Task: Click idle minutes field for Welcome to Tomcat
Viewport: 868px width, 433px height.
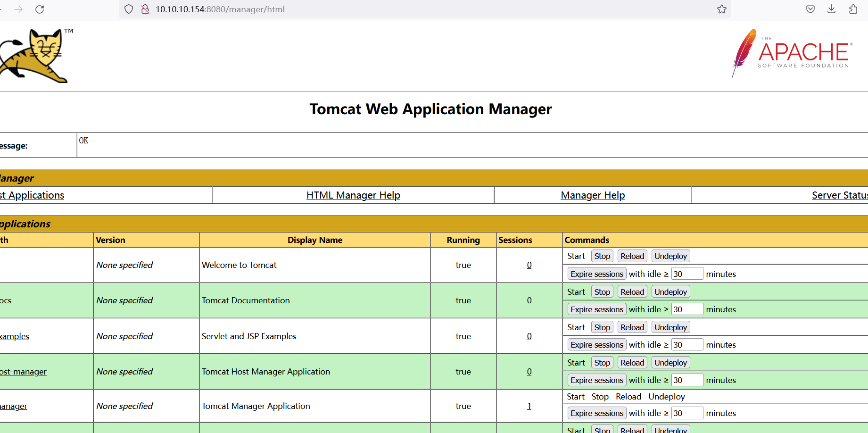Action: 687,274
